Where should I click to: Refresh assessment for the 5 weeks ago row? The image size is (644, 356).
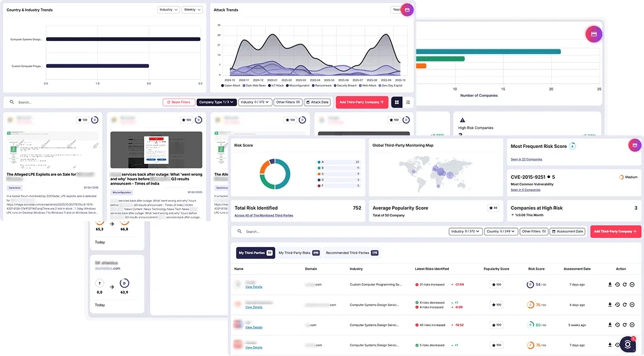tap(625, 325)
